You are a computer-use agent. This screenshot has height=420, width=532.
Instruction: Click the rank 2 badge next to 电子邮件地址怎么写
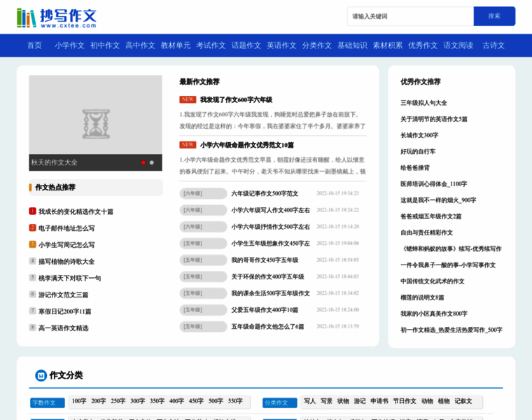(32, 228)
